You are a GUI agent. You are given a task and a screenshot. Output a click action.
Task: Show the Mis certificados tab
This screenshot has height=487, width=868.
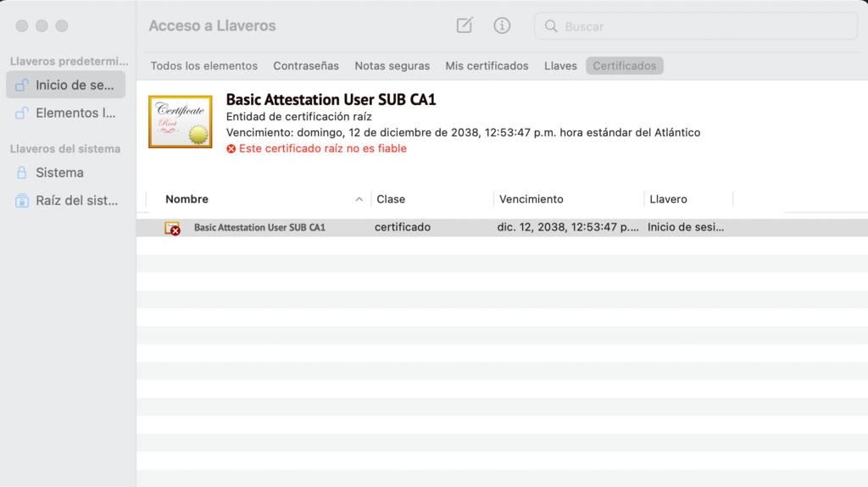point(487,66)
